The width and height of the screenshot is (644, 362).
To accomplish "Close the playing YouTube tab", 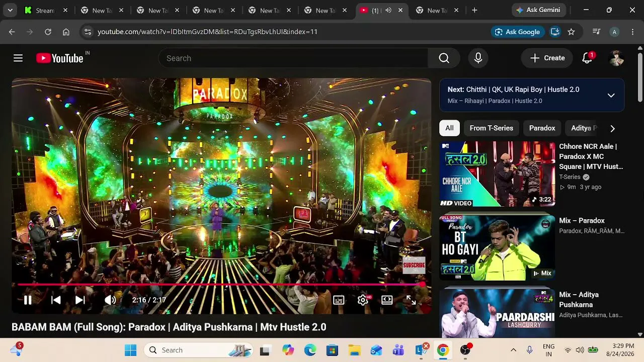I will click(400, 10).
